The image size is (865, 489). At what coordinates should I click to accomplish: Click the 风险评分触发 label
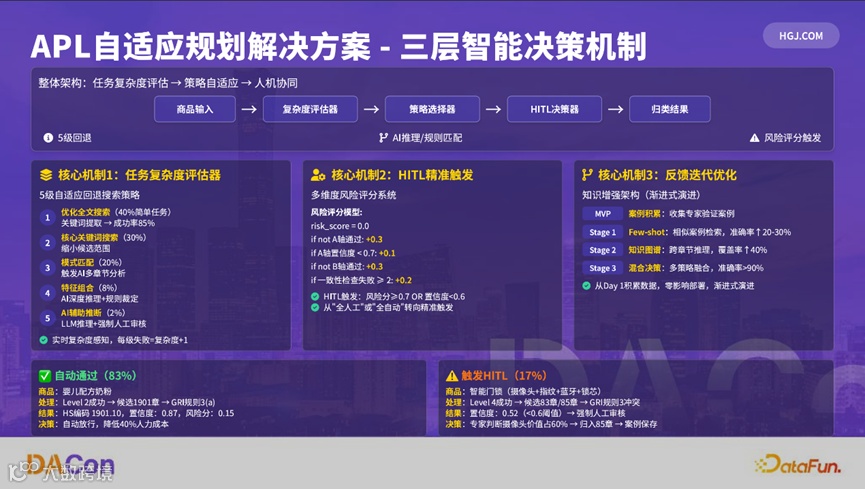pyautogui.click(x=792, y=138)
